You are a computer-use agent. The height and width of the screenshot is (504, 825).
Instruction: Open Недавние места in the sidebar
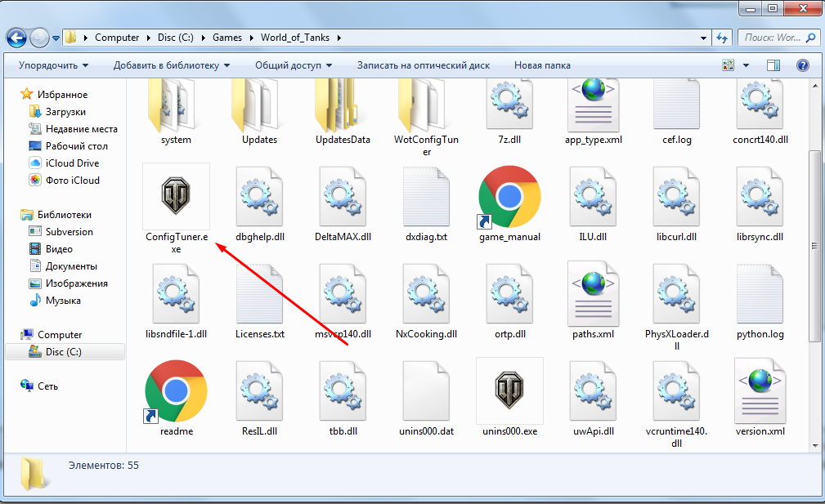point(73,129)
